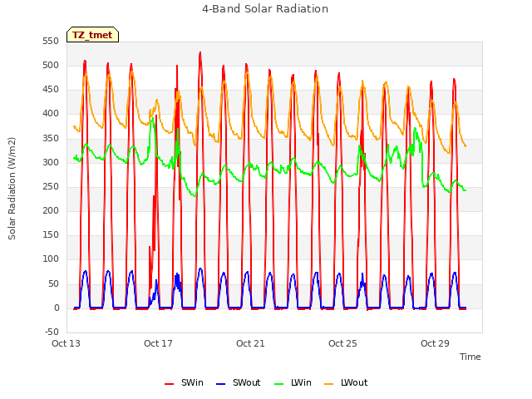Click the 50 y-axis tick label

point(53,283)
